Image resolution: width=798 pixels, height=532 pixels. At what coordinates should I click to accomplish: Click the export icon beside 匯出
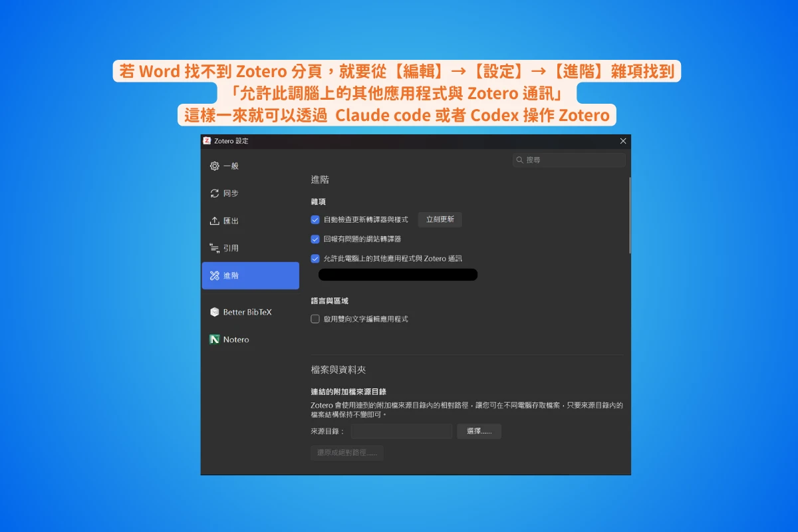pyautogui.click(x=214, y=221)
